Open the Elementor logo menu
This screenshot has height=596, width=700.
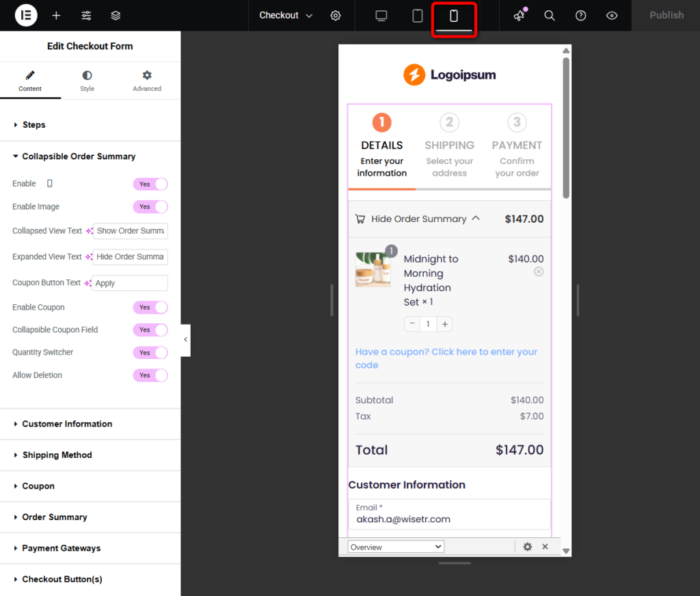[25, 15]
